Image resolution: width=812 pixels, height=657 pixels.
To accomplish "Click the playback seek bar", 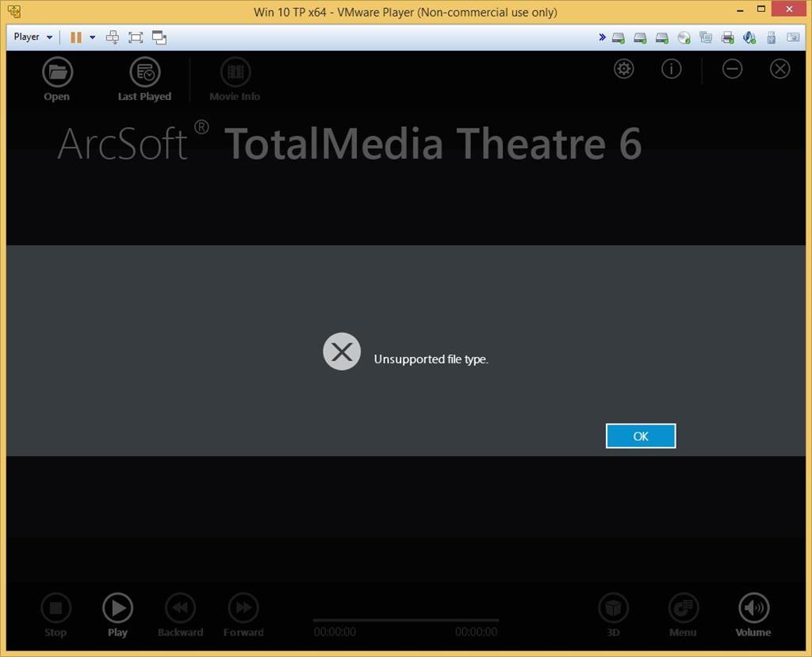I will click(406, 620).
